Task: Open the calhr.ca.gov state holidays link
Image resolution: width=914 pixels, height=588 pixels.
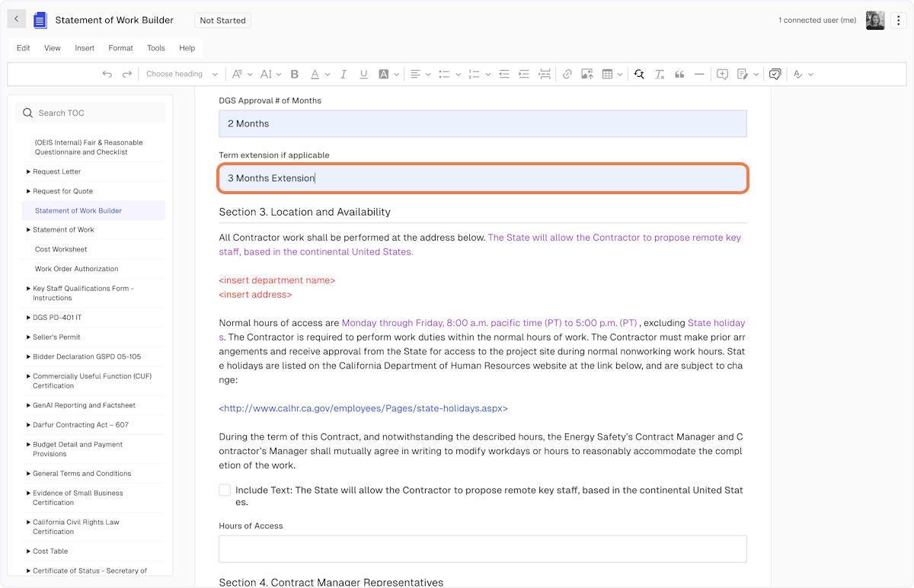Action: 363,408
